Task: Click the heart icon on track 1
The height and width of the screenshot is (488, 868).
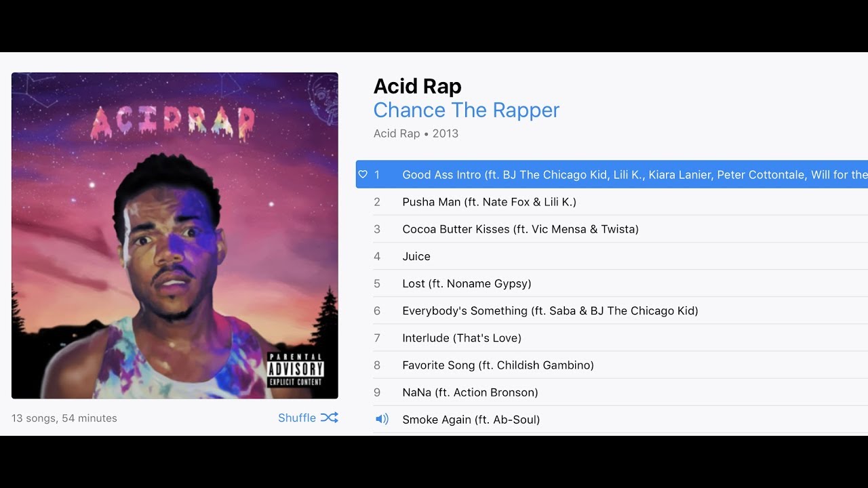Action: point(363,175)
